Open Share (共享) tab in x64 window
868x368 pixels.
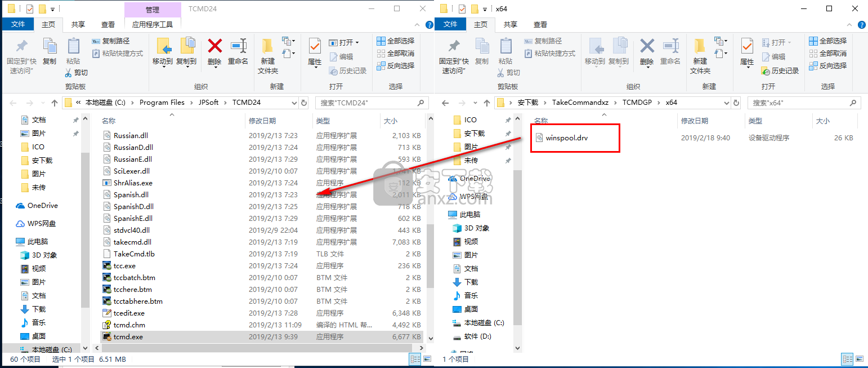(x=511, y=24)
